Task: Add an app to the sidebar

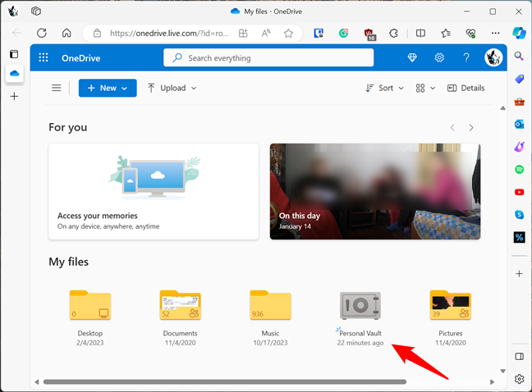Action: tap(519, 273)
